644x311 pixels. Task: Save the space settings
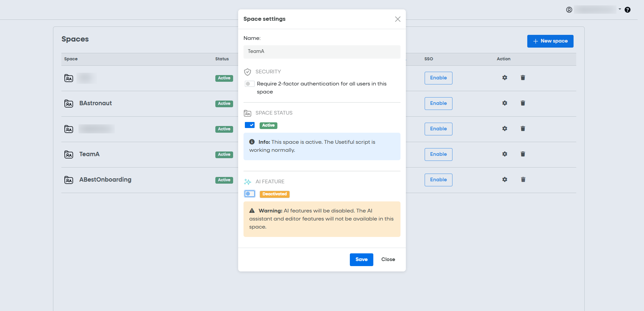point(361,259)
